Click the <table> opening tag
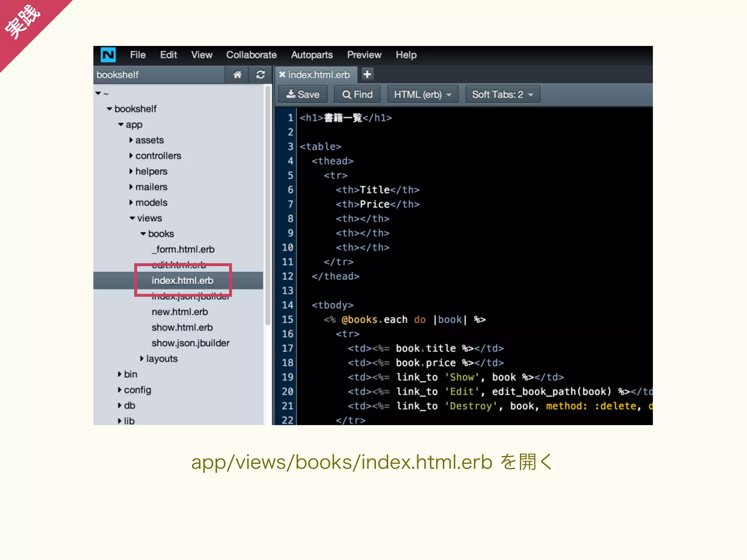747x560 pixels. click(x=321, y=147)
